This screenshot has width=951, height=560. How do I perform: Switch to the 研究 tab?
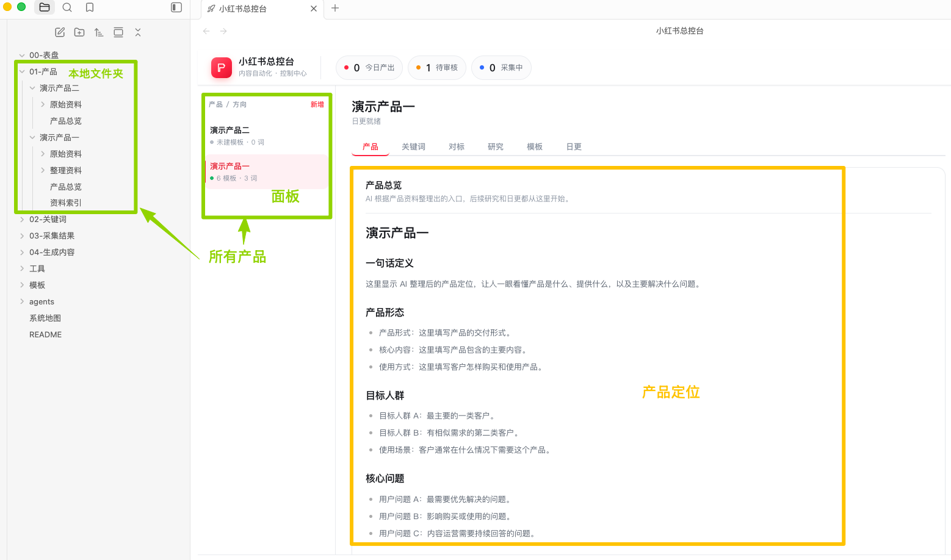pyautogui.click(x=496, y=146)
